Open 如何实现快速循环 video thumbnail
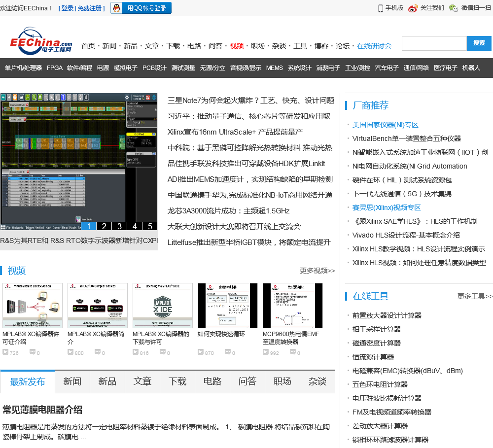The image size is (493, 448). click(228, 305)
